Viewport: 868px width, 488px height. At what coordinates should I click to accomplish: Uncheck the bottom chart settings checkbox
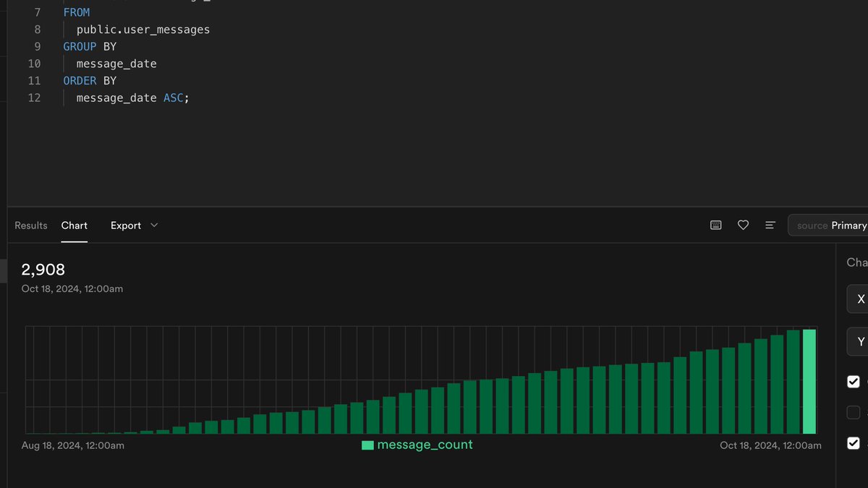coord(854,443)
